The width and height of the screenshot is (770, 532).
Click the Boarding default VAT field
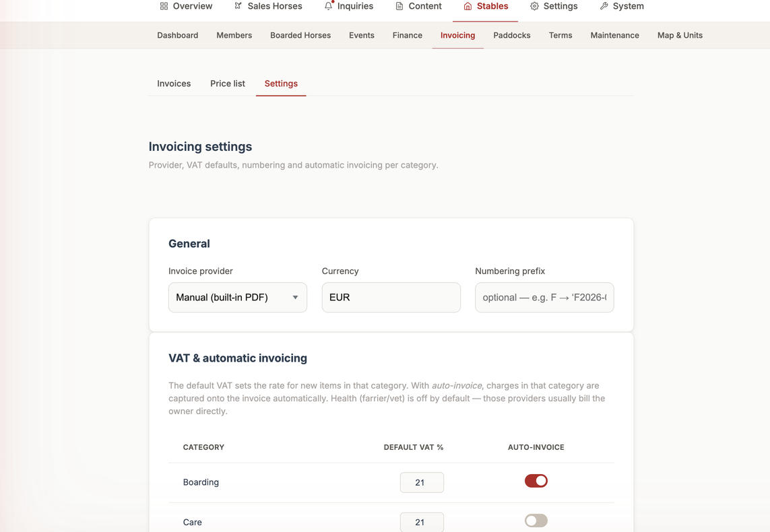coord(422,482)
